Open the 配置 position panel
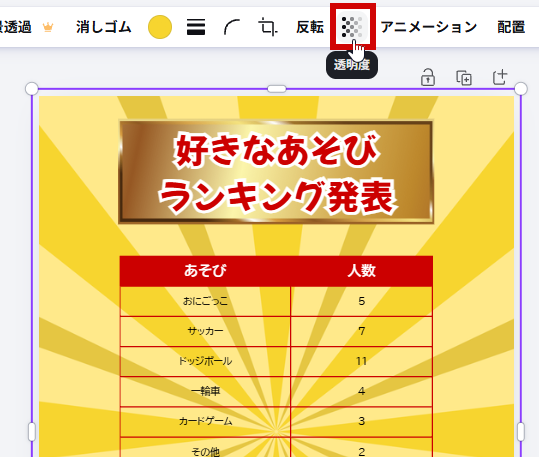 (511, 27)
